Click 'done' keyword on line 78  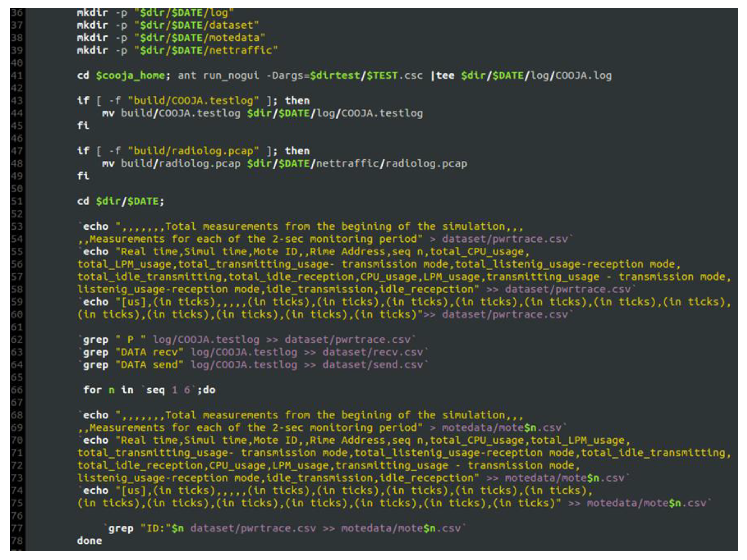coord(89,541)
